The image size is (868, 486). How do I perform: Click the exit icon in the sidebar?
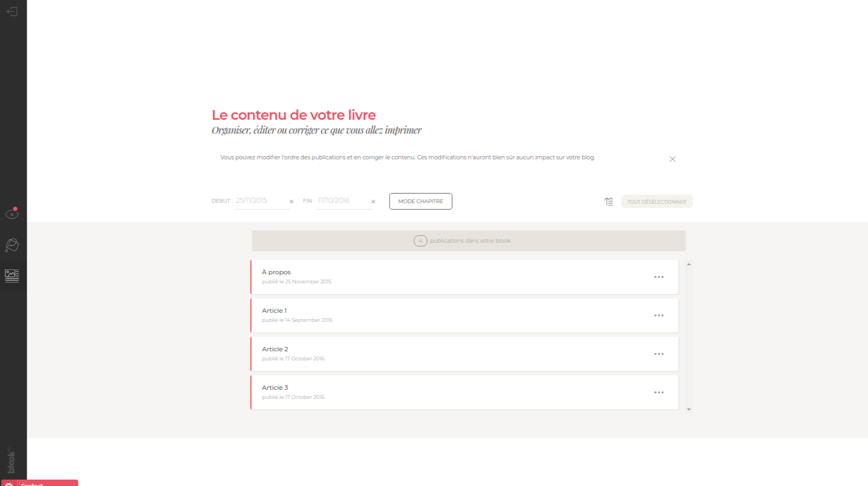12,11
